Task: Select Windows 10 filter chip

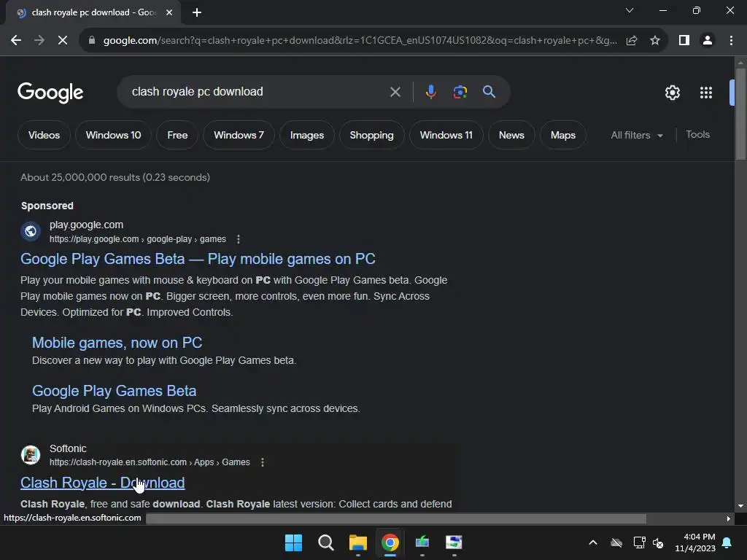Action: (x=113, y=135)
